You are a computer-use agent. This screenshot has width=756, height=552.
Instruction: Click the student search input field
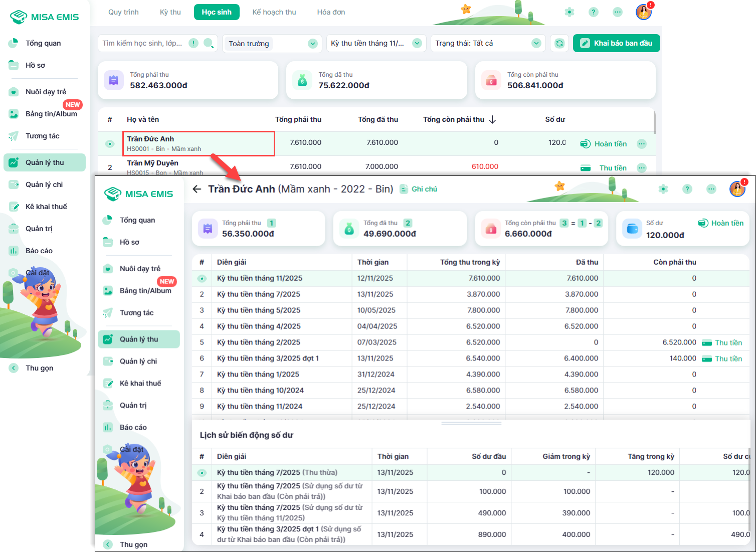[x=143, y=43]
